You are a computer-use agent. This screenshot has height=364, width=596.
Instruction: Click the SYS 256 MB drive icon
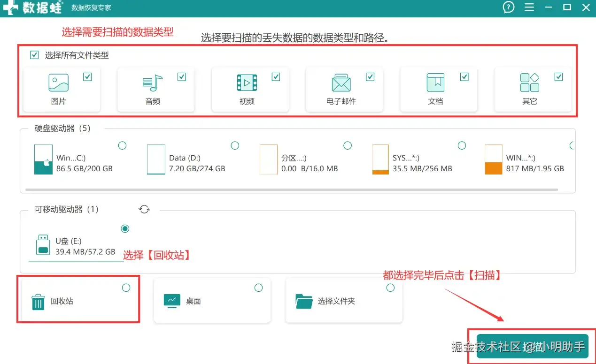click(380, 159)
